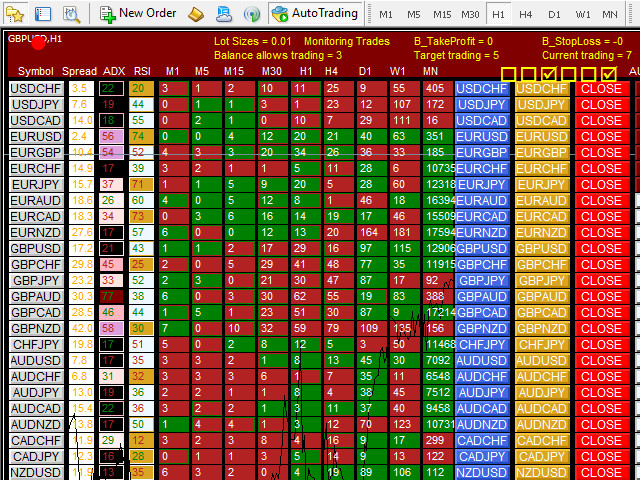The height and width of the screenshot is (480, 640).
Task: Click the blue AUDUSD button
Action: pyautogui.click(x=482, y=361)
